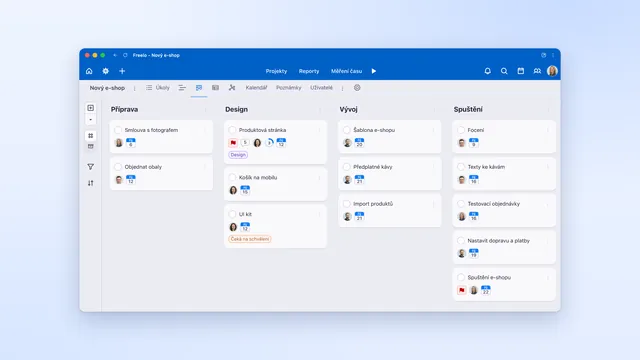Click progress circle on Produktová stránka
Image resolution: width=640 pixels, height=360 pixels.
point(269,142)
